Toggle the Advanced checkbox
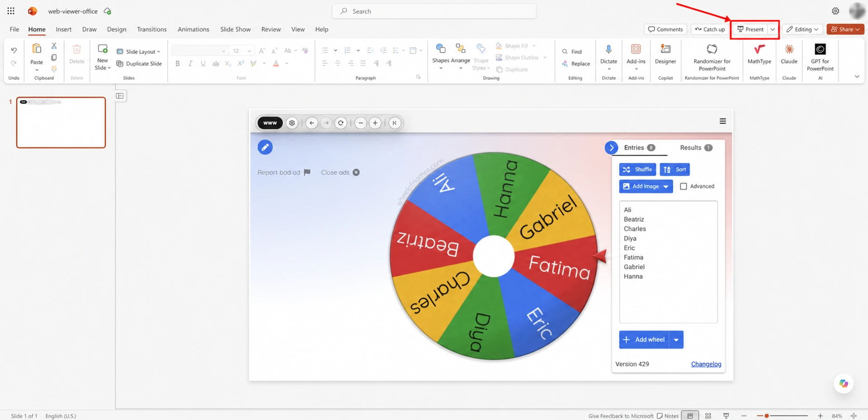The width and height of the screenshot is (868, 420). pos(684,186)
